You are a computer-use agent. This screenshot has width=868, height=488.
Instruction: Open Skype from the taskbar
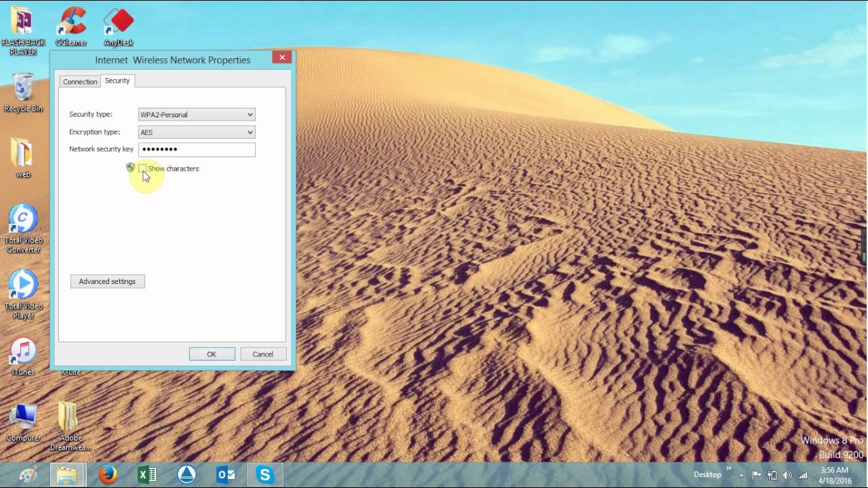tap(265, 475)
